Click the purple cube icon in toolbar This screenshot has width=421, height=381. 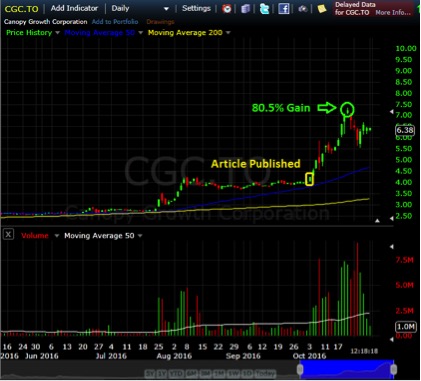point(246,9)
